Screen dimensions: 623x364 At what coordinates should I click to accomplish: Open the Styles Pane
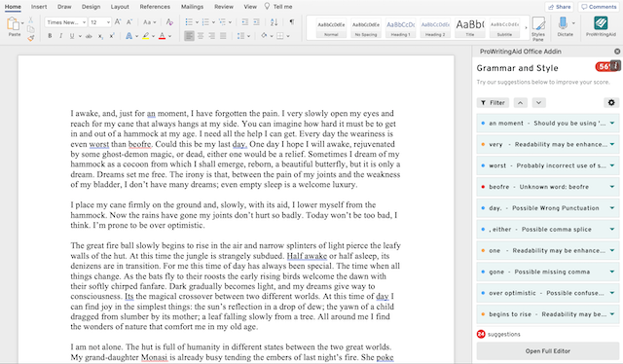[538, 28]
